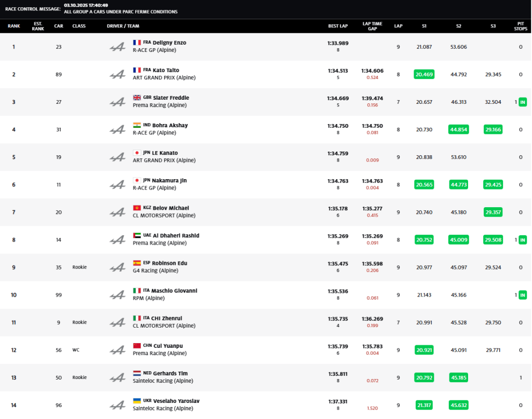Click the Indian flag beside Bohra Akshay
Image resolution: width=532 pixels, height=419 pixels.
[x=137, y=125]
